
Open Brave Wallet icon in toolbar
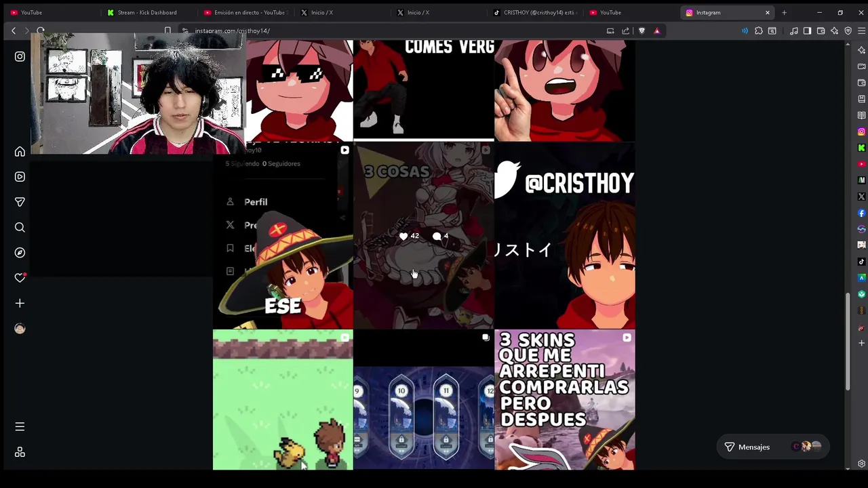click(x=821, y=30)
